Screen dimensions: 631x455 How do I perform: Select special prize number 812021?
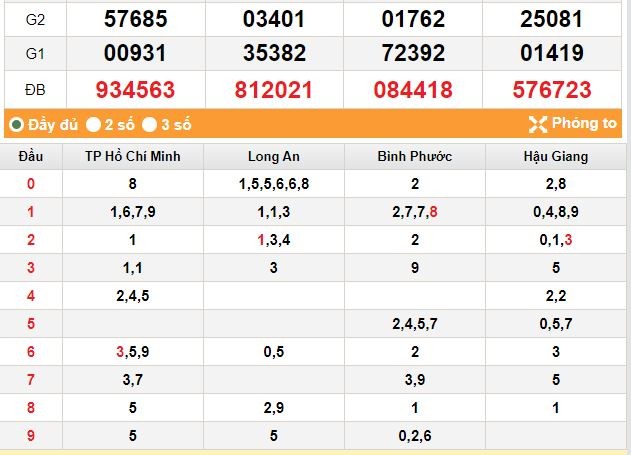point(273,89)
